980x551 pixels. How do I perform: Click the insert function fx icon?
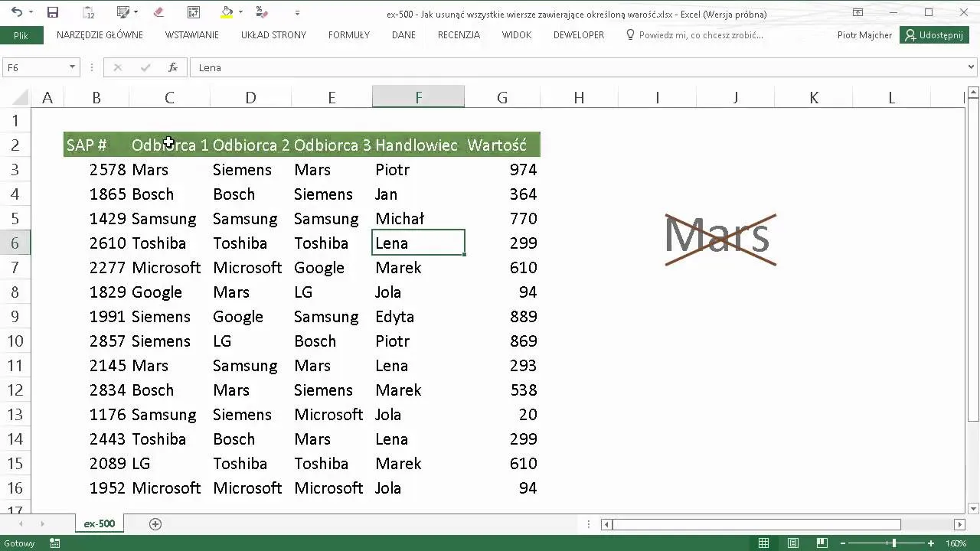[173, 67]
